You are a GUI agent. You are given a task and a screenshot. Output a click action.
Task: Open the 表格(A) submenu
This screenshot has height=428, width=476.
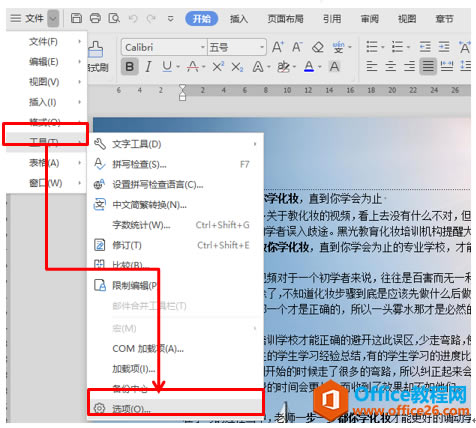point(47,163)
